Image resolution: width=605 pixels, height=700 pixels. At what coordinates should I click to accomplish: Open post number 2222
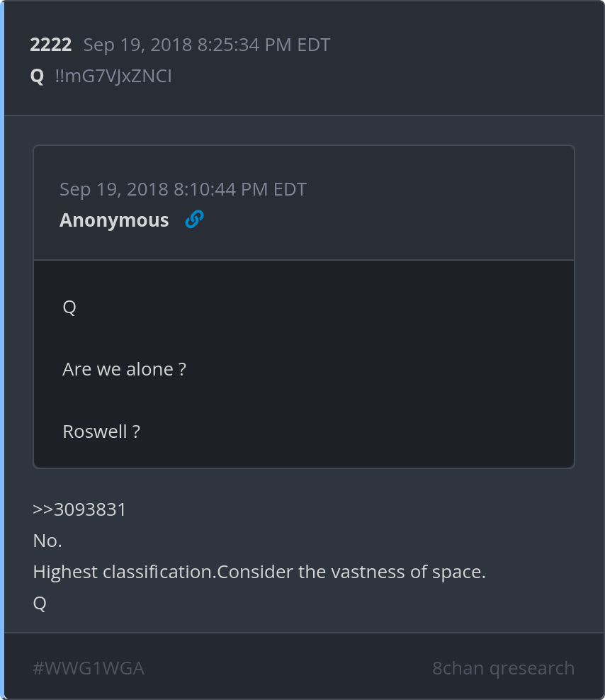tap(50, 45)
